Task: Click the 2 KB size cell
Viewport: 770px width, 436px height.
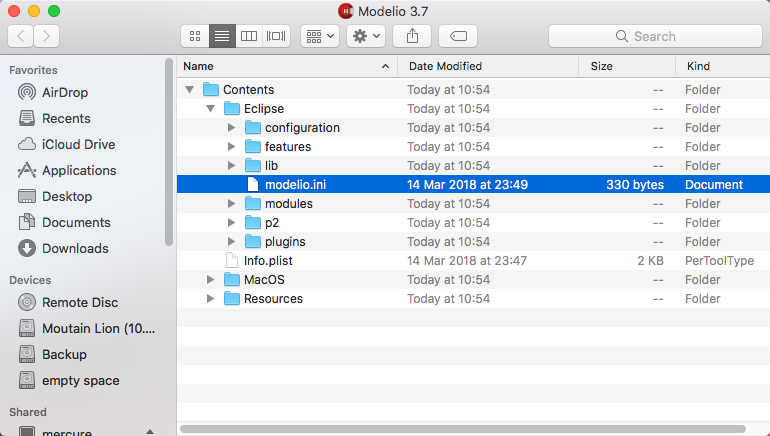Action: tap(651, 261)
